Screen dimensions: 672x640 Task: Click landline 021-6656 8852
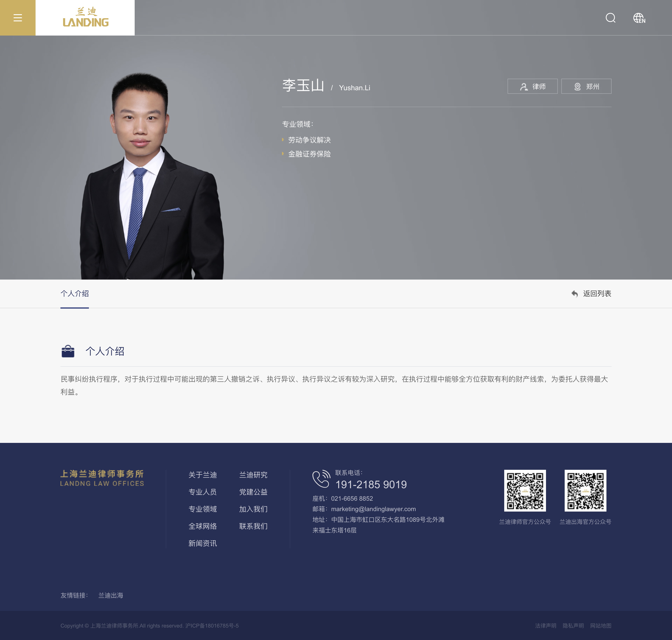click(x=352, y=498)
